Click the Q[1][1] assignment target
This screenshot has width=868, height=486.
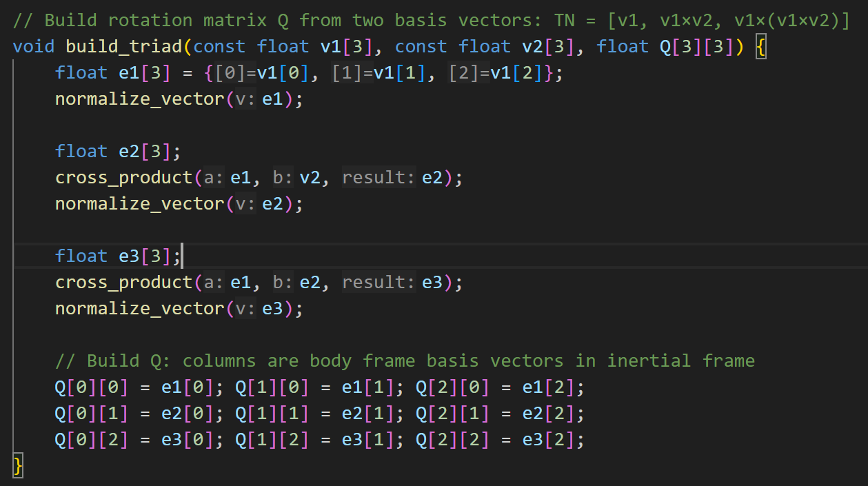pyautogui.click(x=272, y=414)
